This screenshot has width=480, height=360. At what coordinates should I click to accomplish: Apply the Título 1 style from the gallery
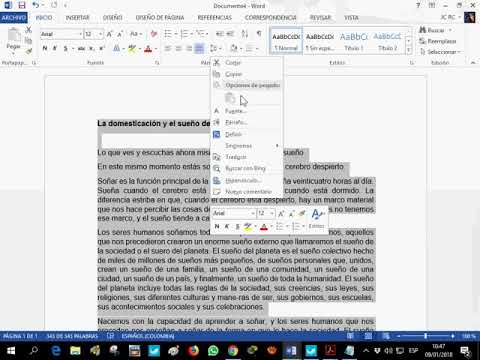354,41
